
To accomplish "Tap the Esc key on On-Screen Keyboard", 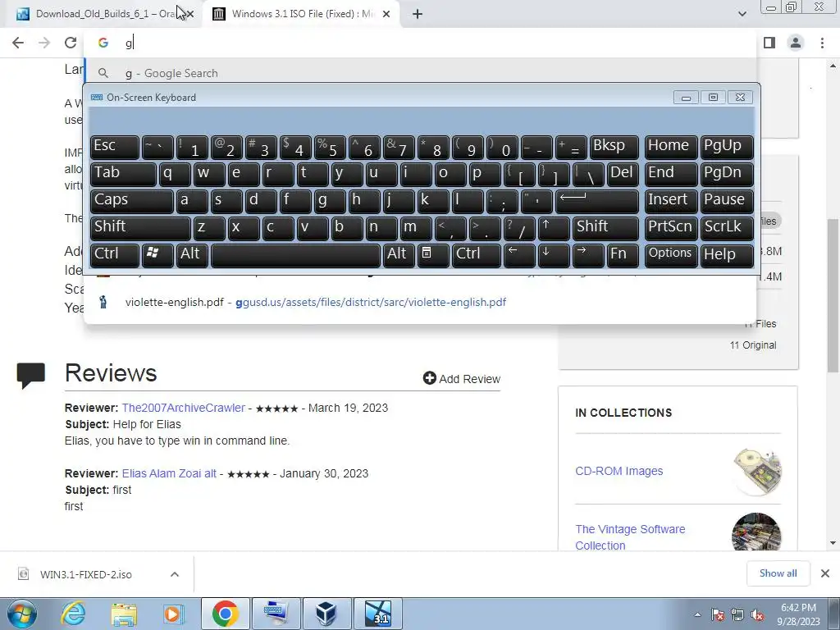I will pyautogui.click(x=115, y=146).
